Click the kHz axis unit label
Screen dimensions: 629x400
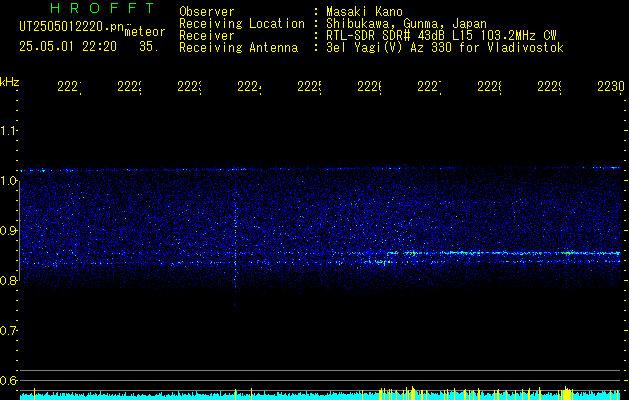click(x=10, y=82)
